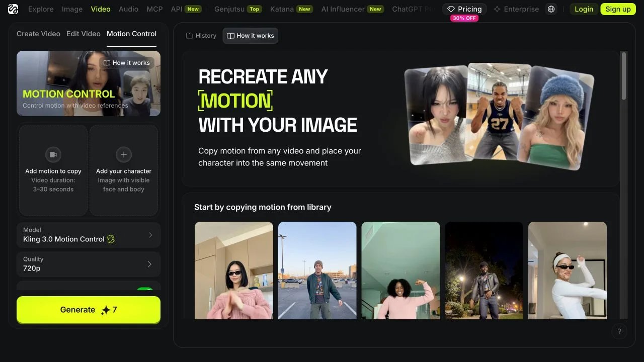
Task: Open the History tab
Action: pyautogui.click(x=201, y=36)
